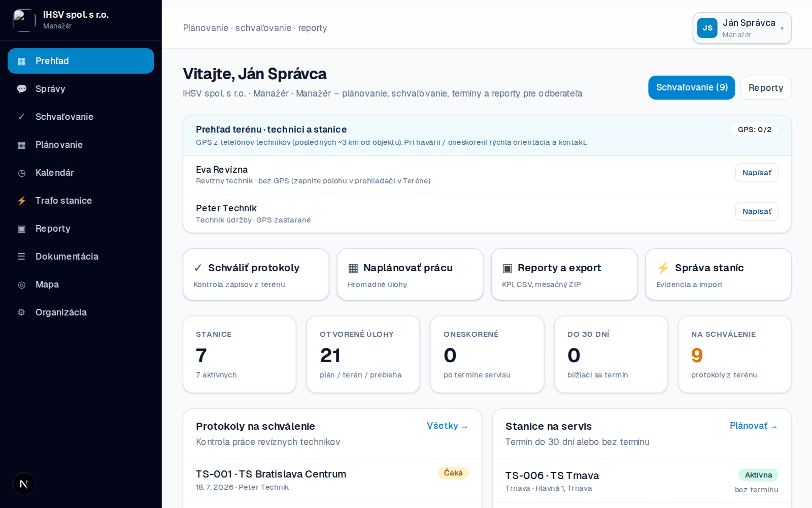Open the TS-001 · TS Bratislava Centrum protocol row
The image size is (812, 508).
pyautogui.click(x=332, y=480)
